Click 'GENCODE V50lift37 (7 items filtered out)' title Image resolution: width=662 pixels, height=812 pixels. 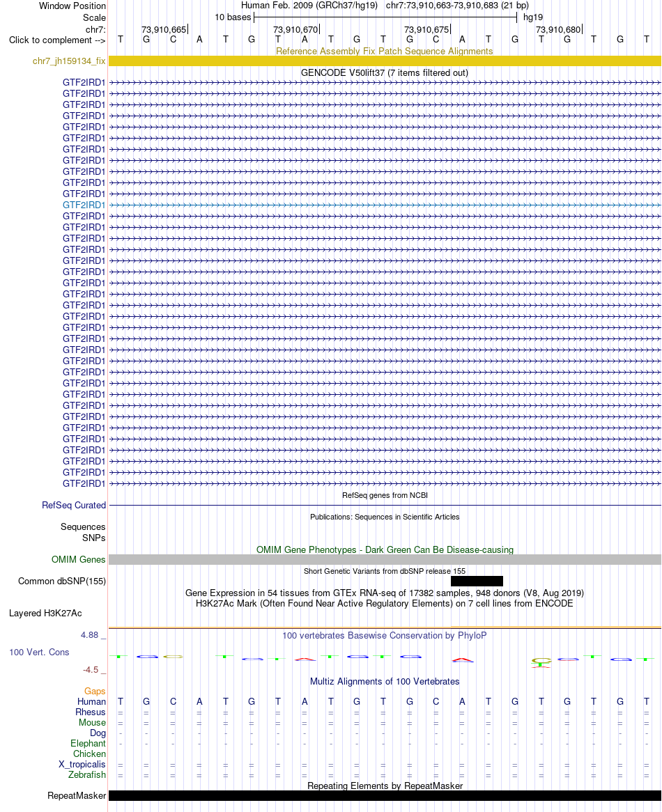click(x=385, y=72)
